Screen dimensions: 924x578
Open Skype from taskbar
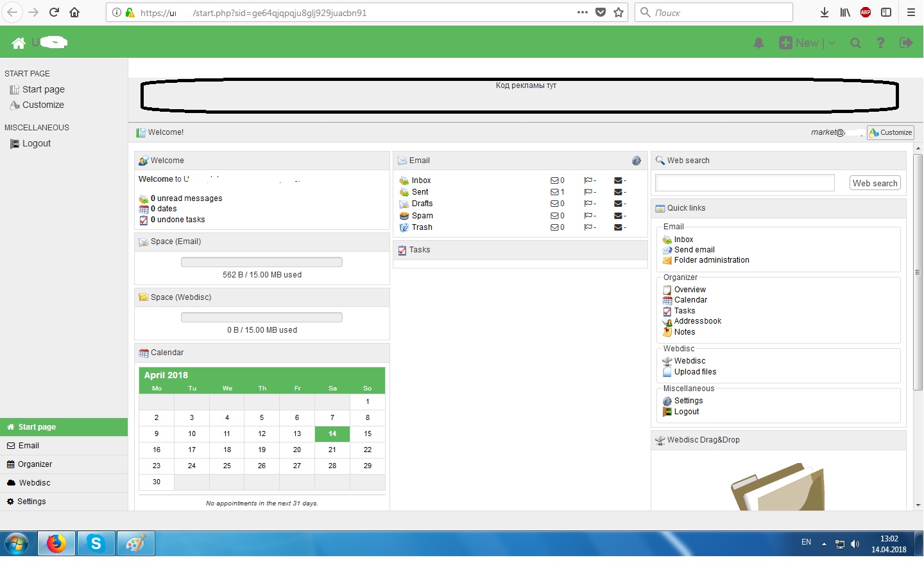96,543
